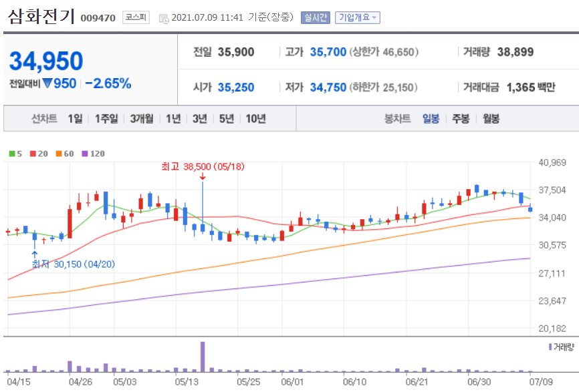
Task: Click the long blue candle wick at 05/18
Action: pyautogui.click(x=203, y=203)
